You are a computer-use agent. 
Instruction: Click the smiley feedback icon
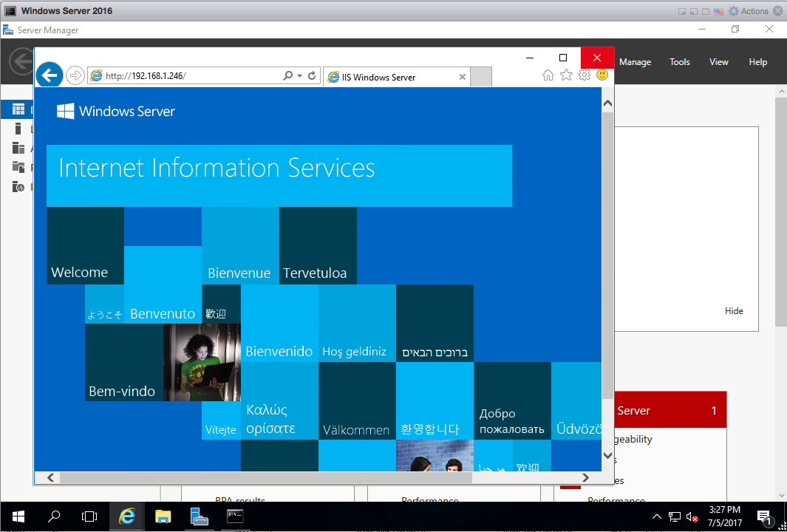(x=602, y=75)
